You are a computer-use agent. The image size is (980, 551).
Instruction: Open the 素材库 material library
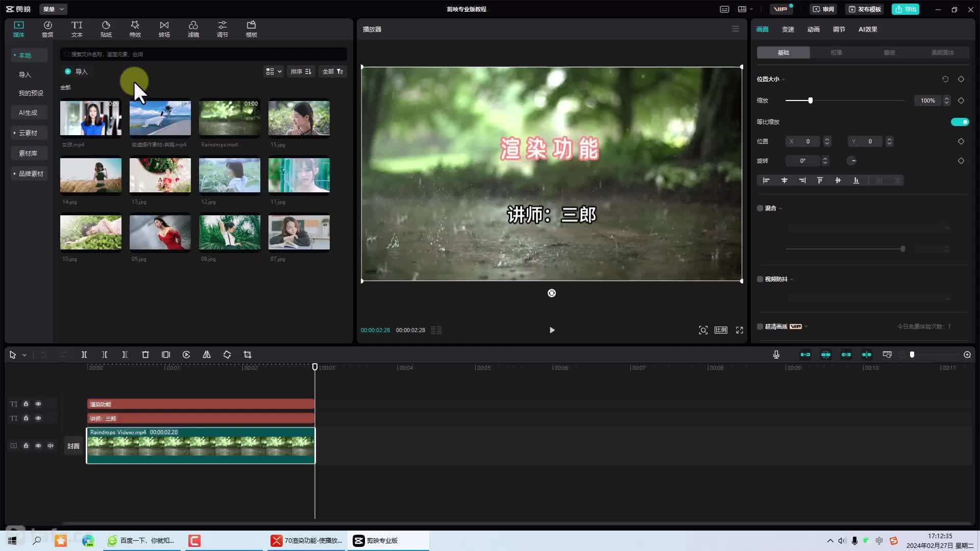(x=29, y=154)
